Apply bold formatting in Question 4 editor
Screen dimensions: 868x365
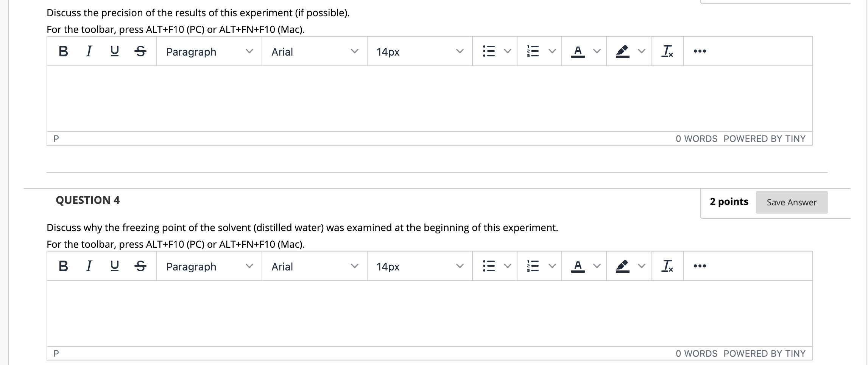(x=62, y=267)
